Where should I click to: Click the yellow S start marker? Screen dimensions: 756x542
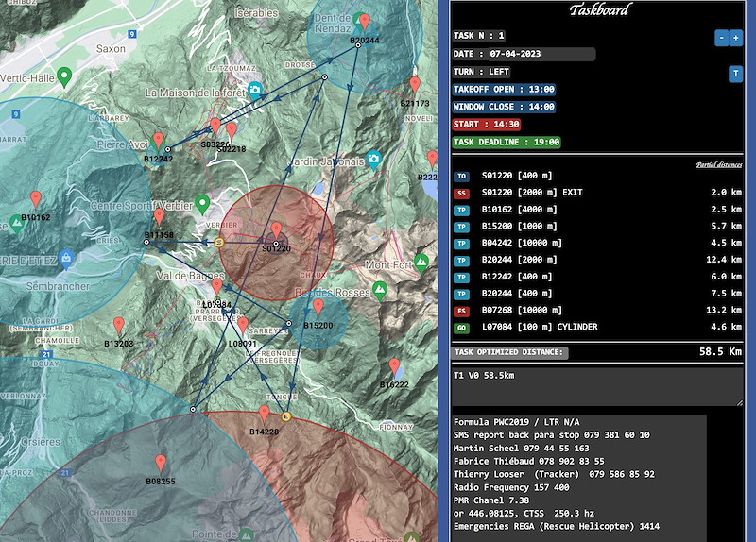[219, 243]
